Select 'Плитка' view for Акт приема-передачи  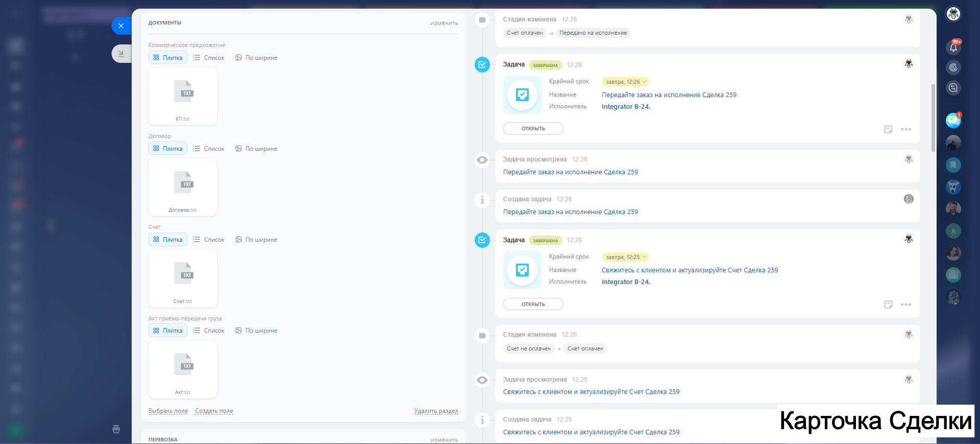[168, 331]
